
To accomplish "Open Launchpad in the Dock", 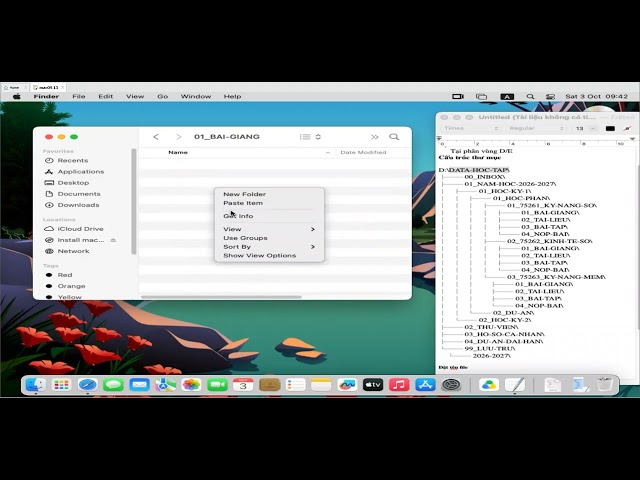I will tap(61, 384).
